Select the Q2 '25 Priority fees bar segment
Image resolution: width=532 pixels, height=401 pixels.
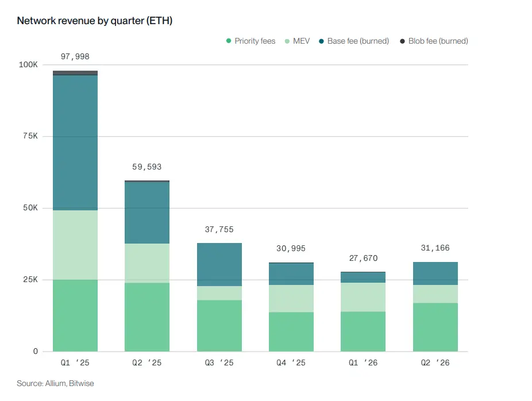point(147,317)
